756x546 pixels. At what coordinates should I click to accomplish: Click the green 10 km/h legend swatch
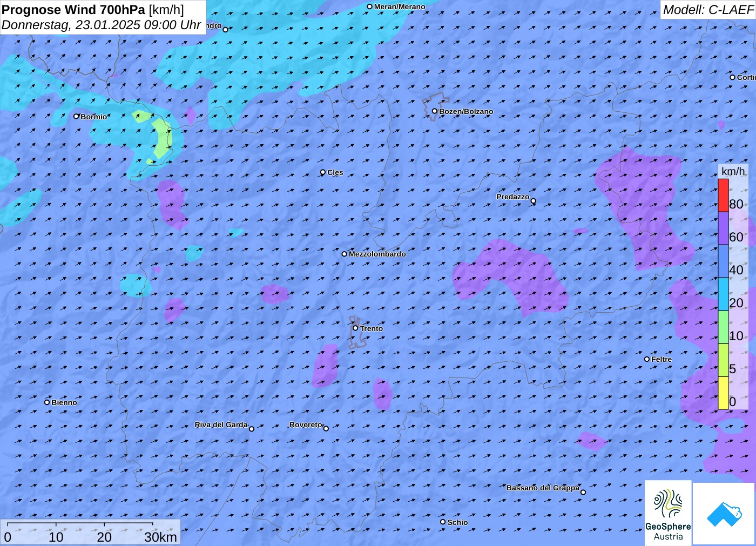[723, 327]
